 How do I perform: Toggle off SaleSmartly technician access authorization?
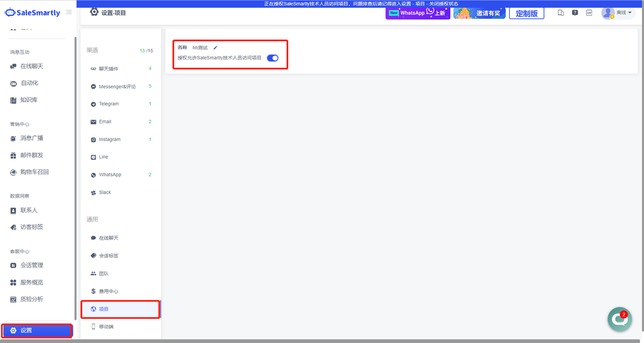(x=273, y=58)
